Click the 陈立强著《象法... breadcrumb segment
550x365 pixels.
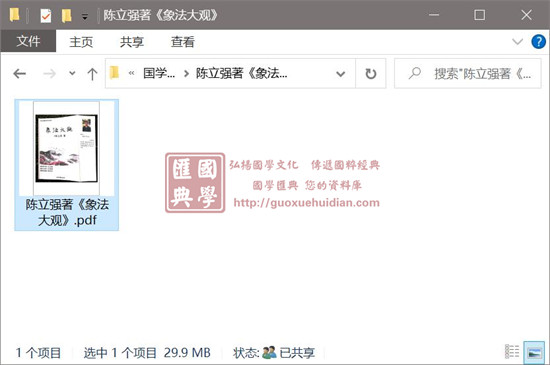(241, 74)
